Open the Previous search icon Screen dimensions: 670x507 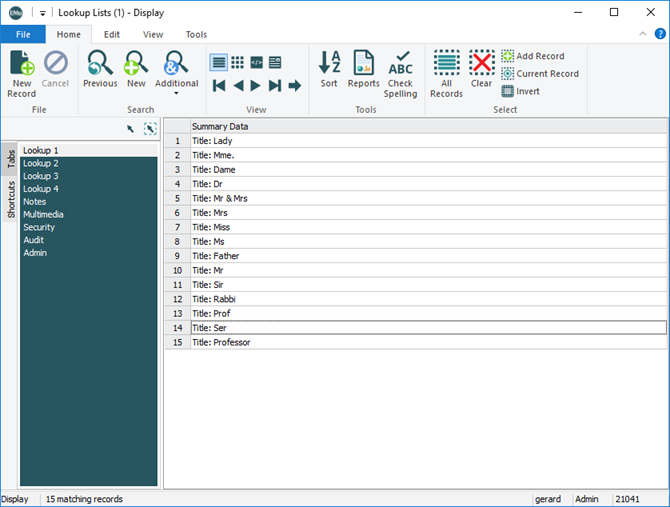100,66
